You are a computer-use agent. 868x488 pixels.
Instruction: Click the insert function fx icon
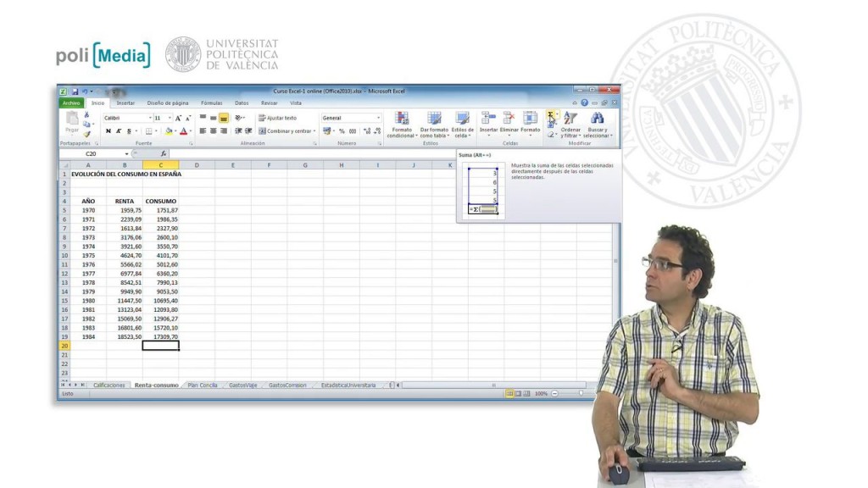point(164,154)
